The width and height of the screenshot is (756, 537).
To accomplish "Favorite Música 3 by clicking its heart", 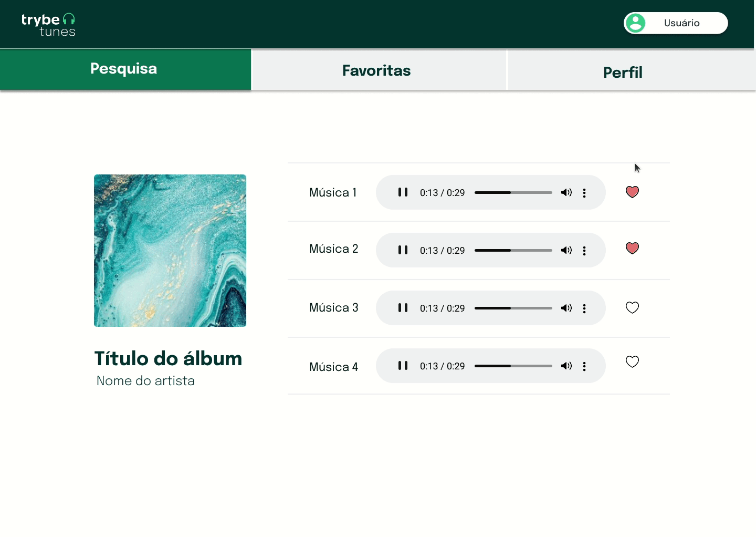I will tap(632, 307).
